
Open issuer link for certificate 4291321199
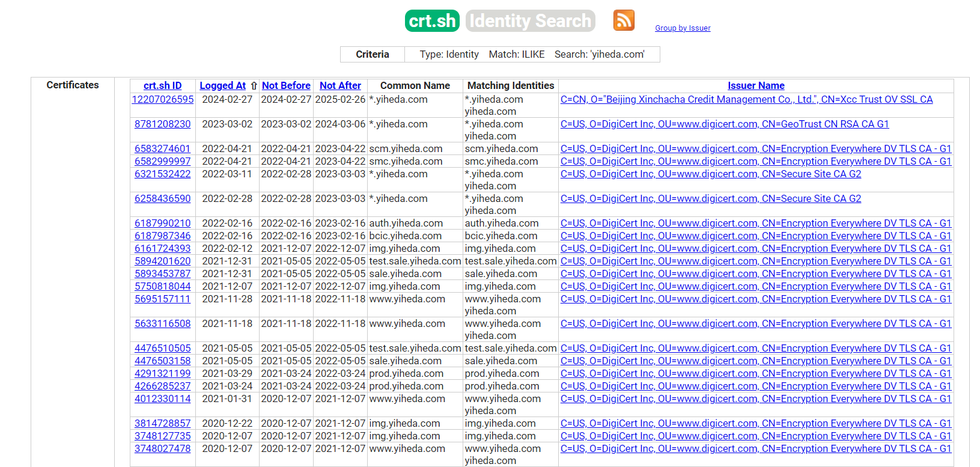click(x=756, y=374)
